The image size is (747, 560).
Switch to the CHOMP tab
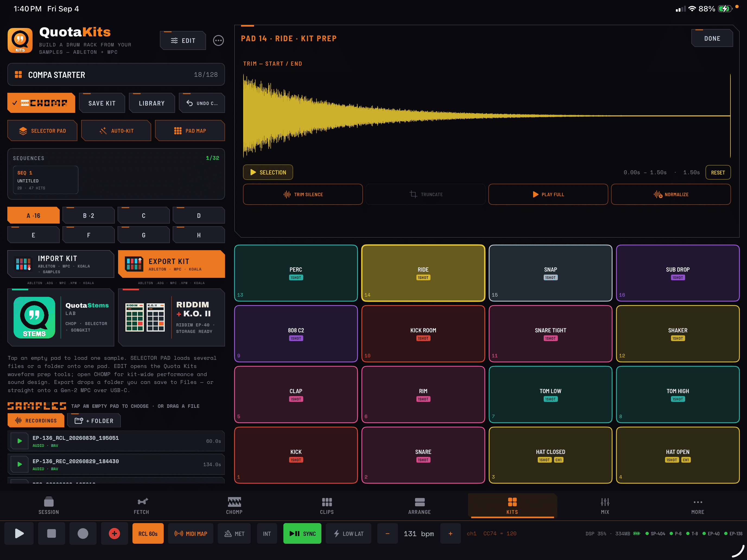click(234, 505)
